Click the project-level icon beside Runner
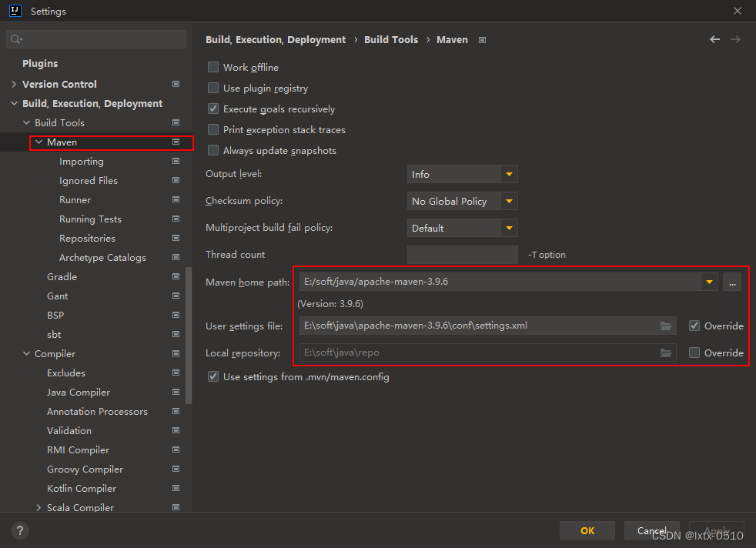The image size is (756, 548). click(x=176, y=199)
